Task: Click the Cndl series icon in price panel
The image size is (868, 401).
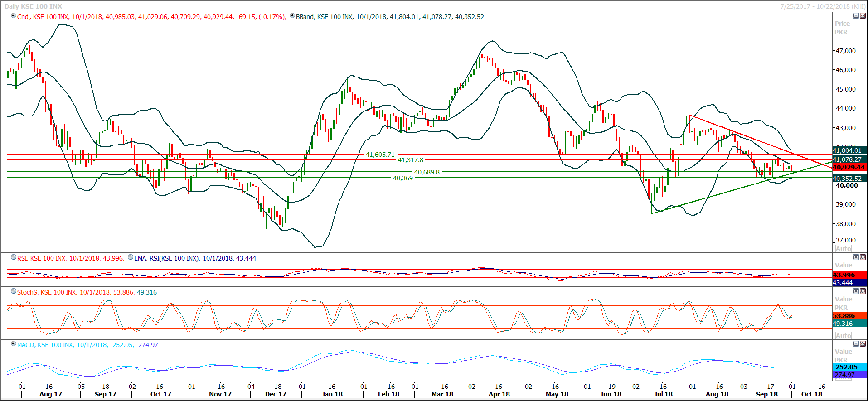Action: click(14, 16)
